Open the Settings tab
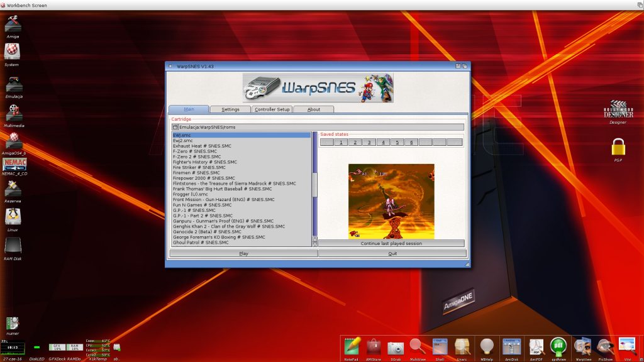The width and height of the screenshot is (644, 362). tap(230, 109)
